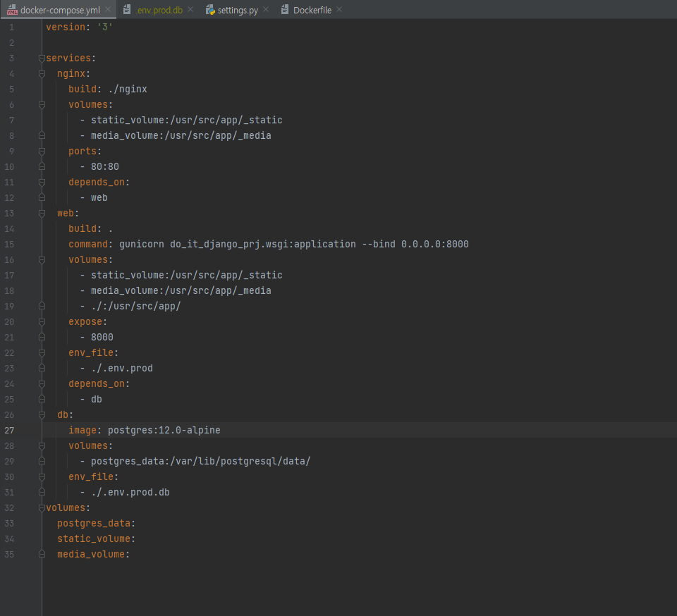
Task: Fold the db volumes block on line 28
Action: [42, 446]
